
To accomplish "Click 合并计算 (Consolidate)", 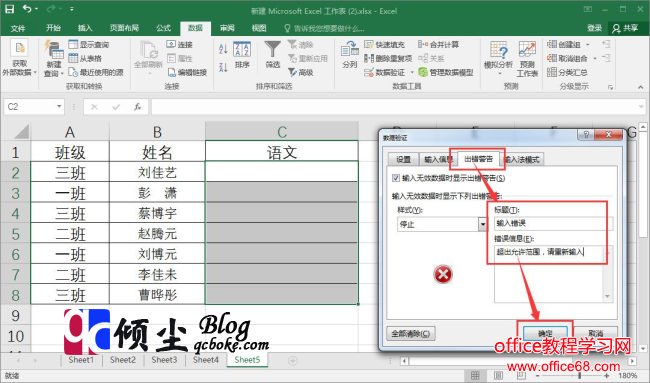I will (x=439, y=44).
